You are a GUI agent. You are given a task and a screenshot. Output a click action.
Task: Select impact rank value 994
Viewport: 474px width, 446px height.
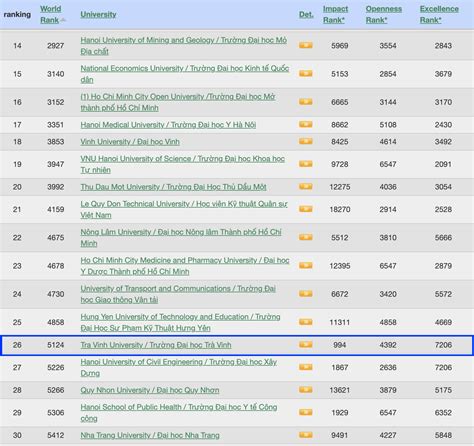click(340, 345)
